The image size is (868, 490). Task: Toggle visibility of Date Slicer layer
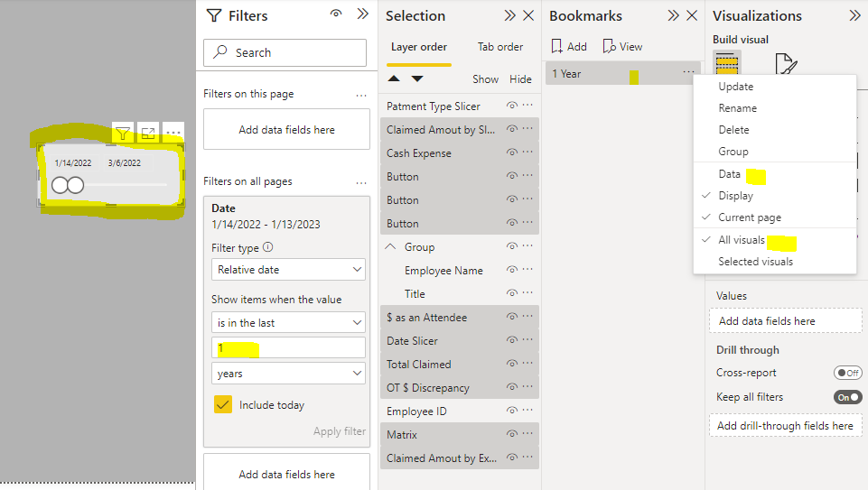pos(512,339)
